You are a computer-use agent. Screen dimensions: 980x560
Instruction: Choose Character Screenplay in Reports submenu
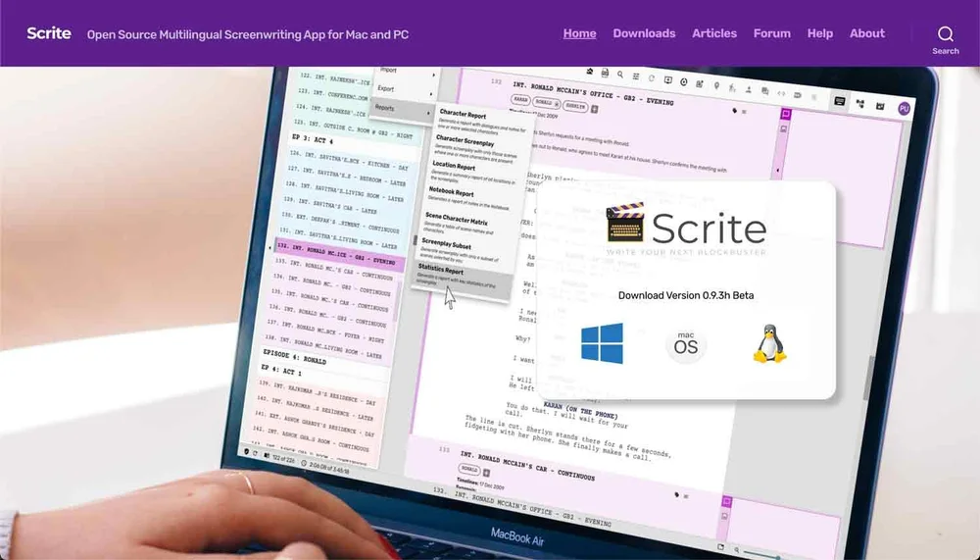tap(477, 148)
